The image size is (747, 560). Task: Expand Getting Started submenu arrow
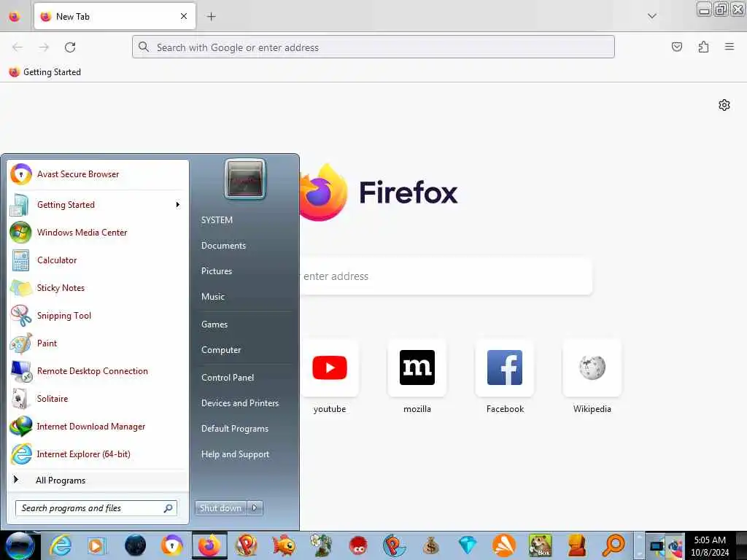178,205
